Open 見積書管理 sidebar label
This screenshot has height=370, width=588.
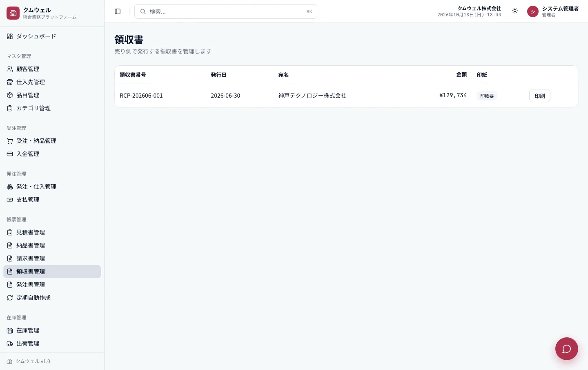pos(31,232)
